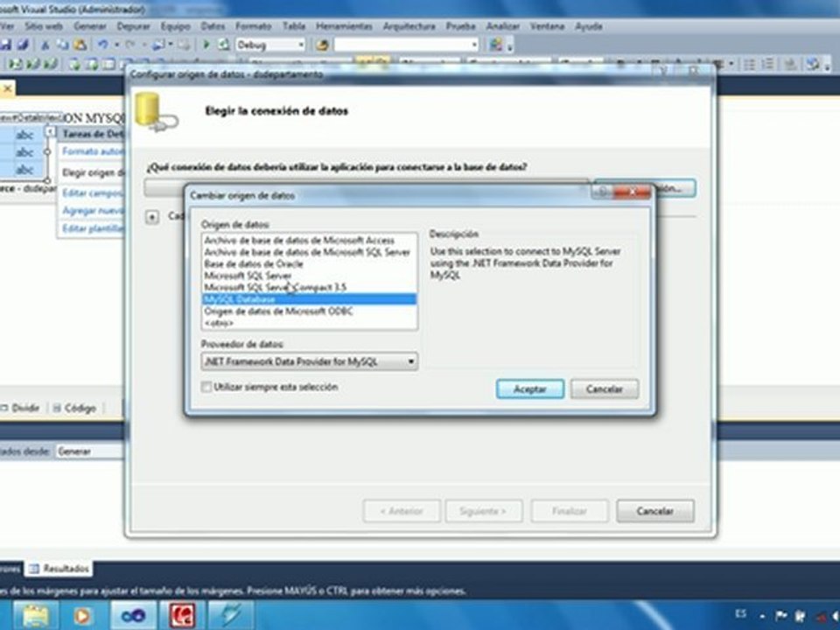This screenshot has width=840, height=630.
Task: Expand the plus expander in Configurar origen dialog
Action: (152, 217)
